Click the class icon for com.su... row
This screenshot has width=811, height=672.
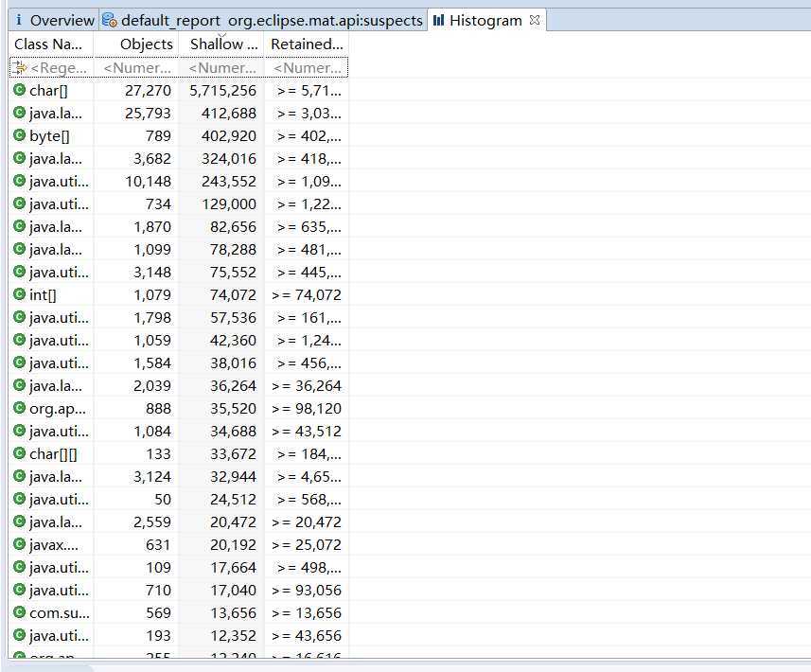[19, 612]
